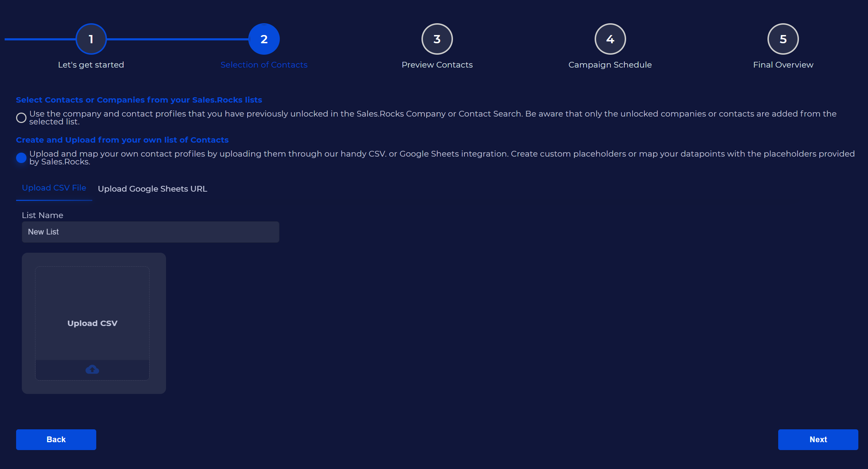Viewport: 868px width, 469px height.
Task: Click Campaign Schedule step label
Action: (610, 65)
